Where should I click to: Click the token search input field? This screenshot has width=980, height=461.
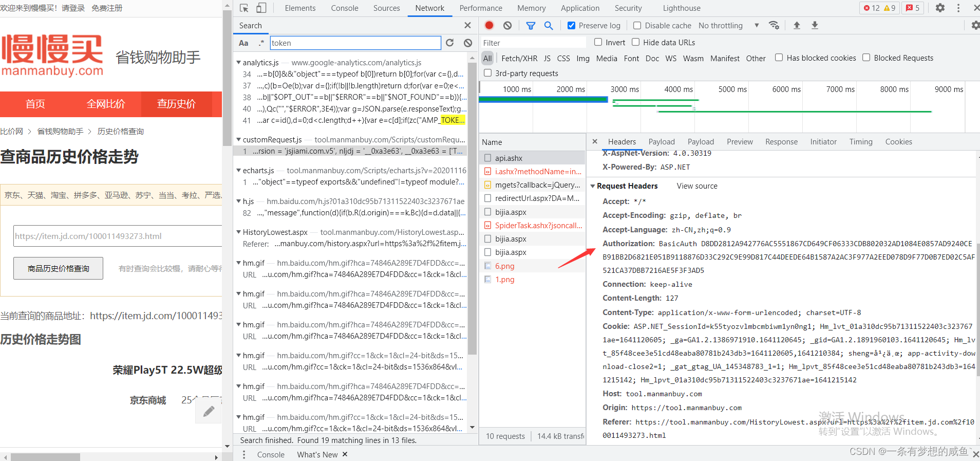[355, 43]
